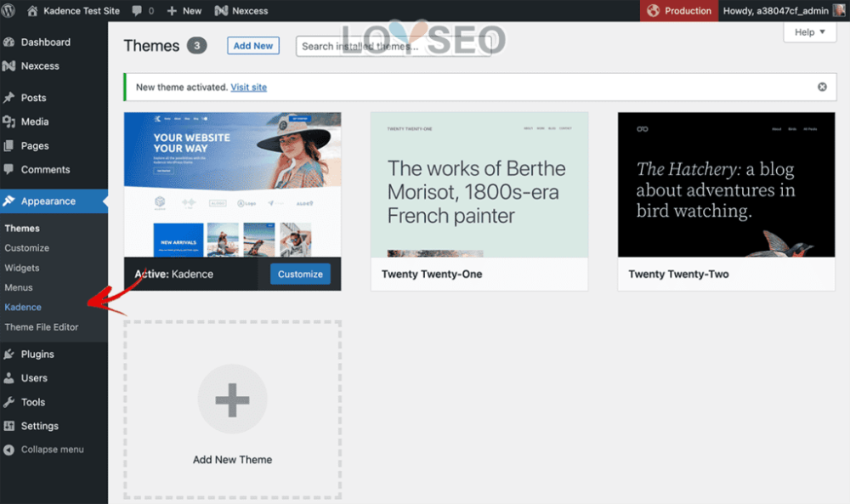Click the Add New Theme label
The image size is (850, 504).
point(233,460)
